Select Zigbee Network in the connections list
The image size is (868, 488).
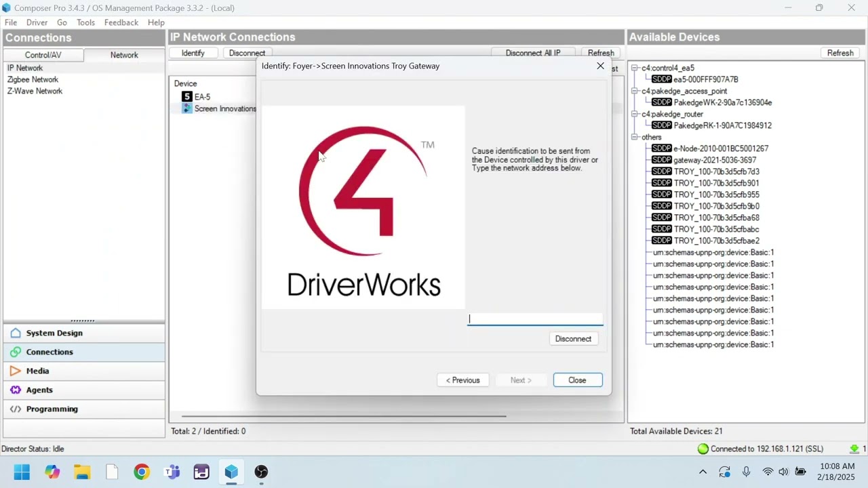click(x=33, y=79)
